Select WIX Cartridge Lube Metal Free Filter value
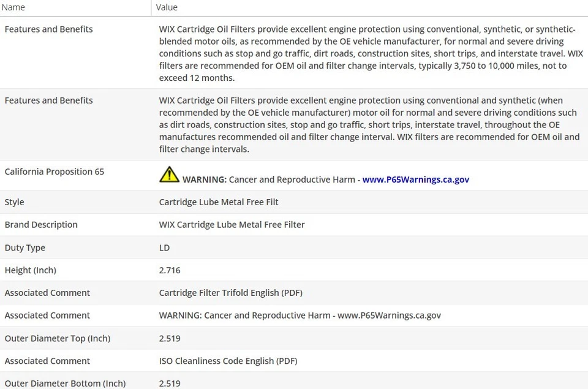Screen dimensions: 588x389 click(232, 225)
